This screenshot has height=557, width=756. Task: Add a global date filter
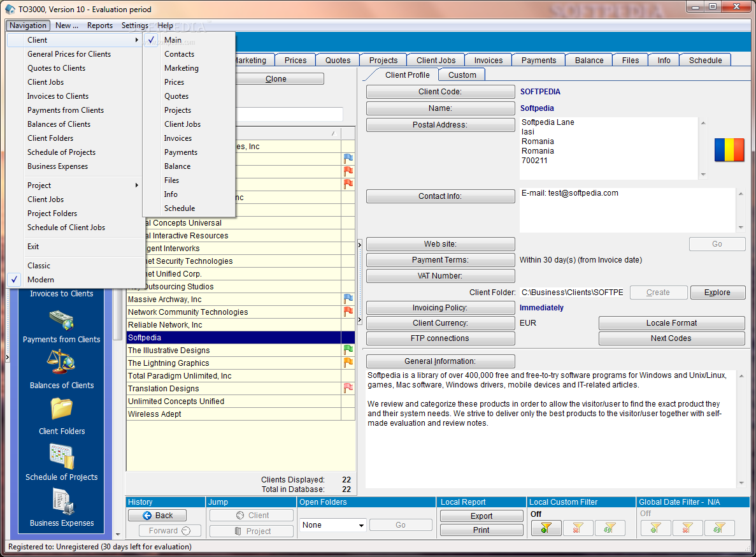point(656,528)
